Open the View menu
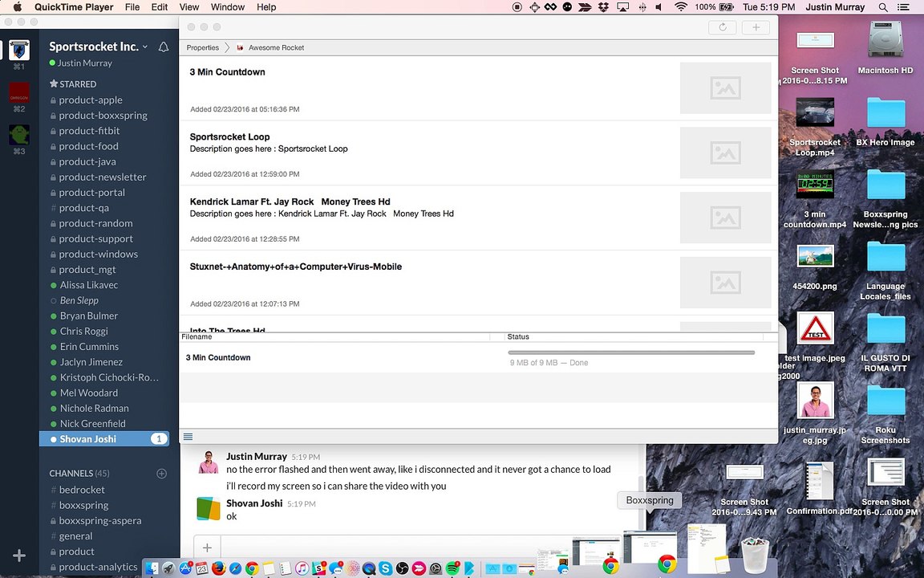Viewport: 924px width, 578px height. click(x=189, y=7)
